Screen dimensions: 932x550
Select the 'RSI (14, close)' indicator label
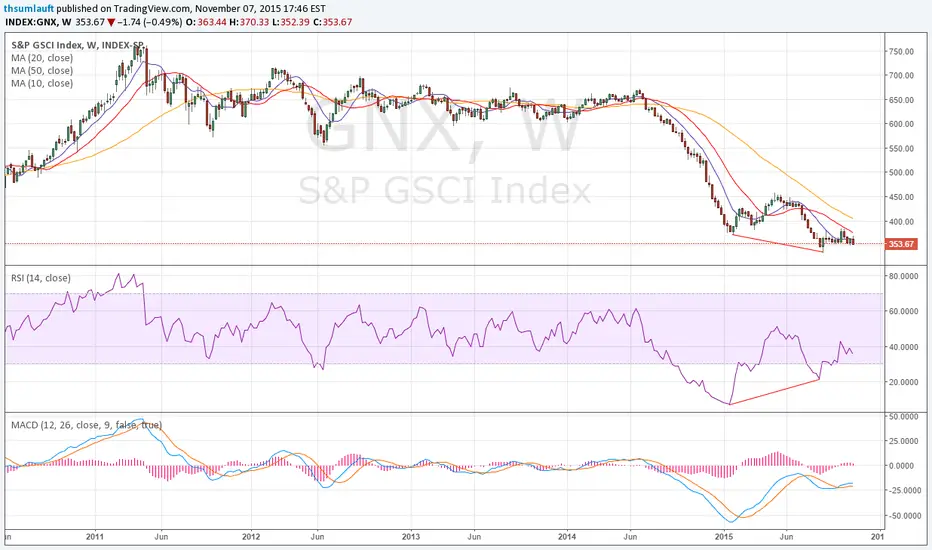click(41, 278)
